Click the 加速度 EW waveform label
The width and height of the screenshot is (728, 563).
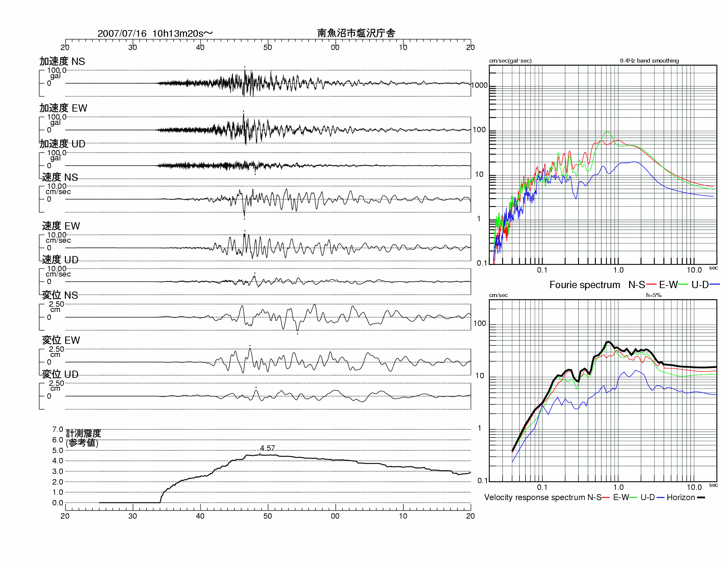[x=63, y=108]
